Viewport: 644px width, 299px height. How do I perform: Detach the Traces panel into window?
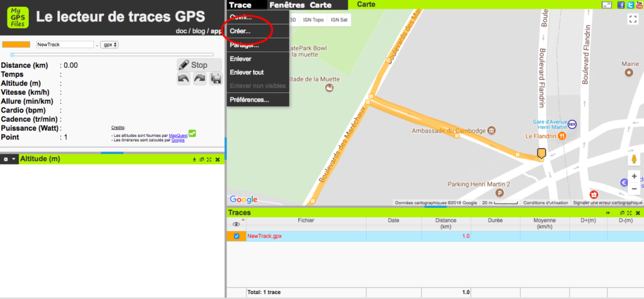[x=622, y=213]
